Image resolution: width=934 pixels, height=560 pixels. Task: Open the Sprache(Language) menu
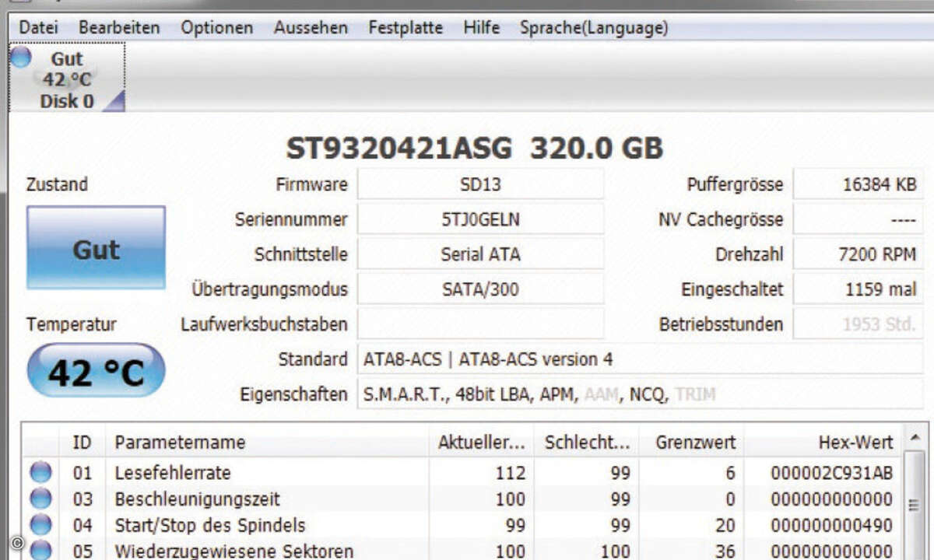(594, 28)
